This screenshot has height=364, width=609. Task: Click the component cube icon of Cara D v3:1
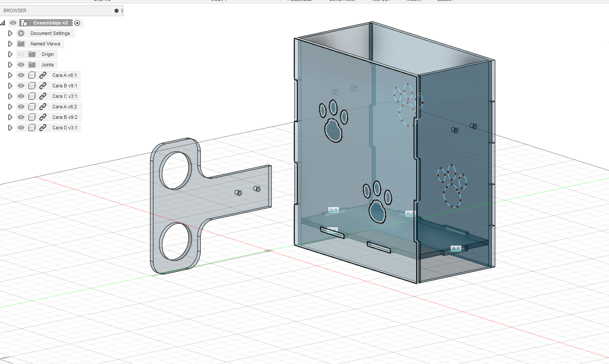coord(31,128)
